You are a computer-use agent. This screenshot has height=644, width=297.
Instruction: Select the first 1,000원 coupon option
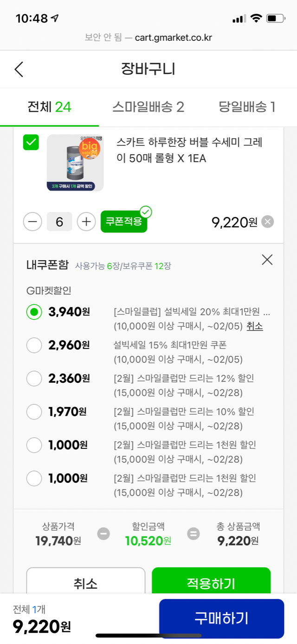click(x=34, y=445)
